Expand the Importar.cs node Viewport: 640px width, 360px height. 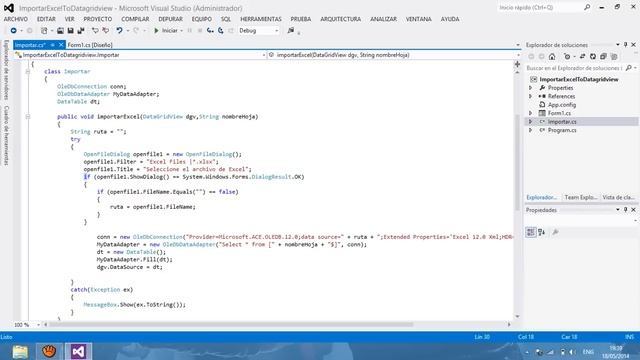tap(531, 122)
